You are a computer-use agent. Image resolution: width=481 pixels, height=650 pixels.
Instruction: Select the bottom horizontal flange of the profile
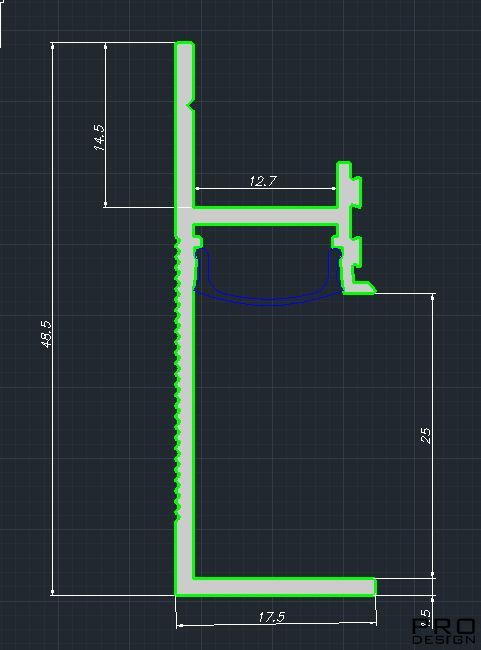(276, 587)
